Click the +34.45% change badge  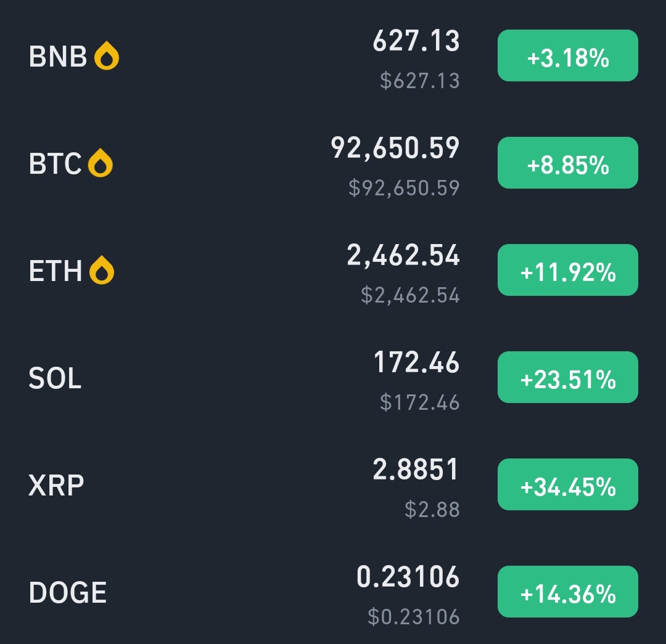click(568, 484)
